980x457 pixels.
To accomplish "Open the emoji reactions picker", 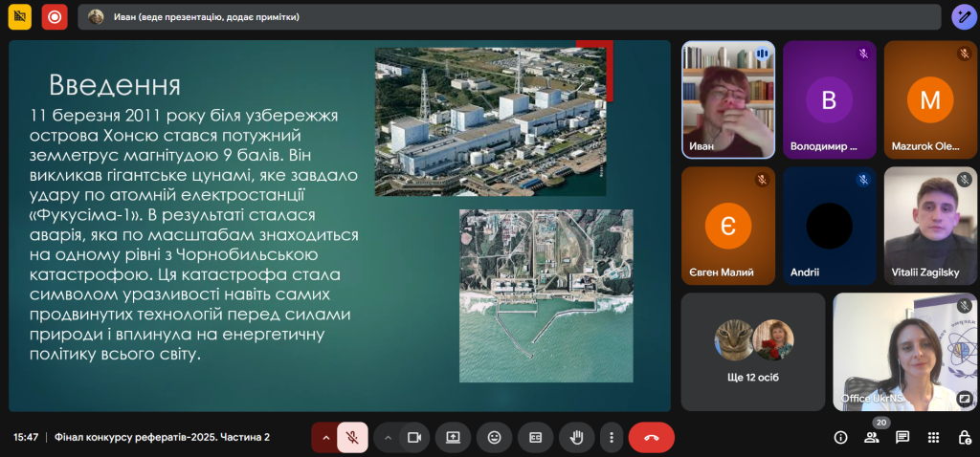I will click(x=495, y=437).
